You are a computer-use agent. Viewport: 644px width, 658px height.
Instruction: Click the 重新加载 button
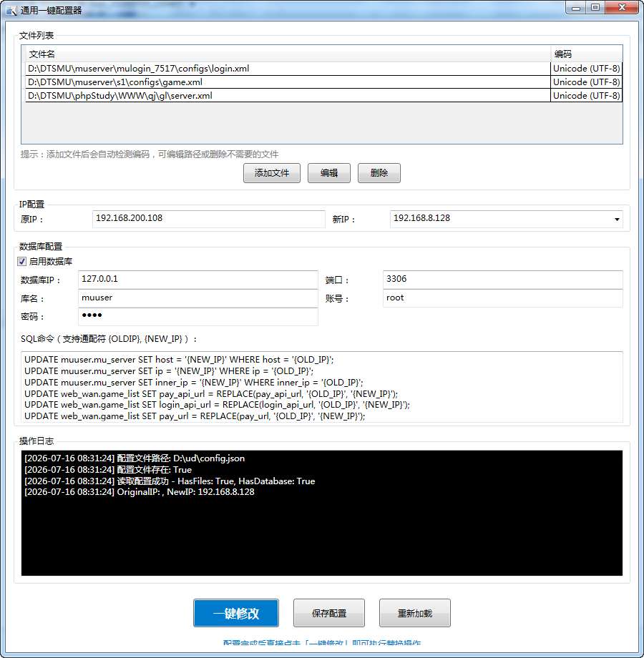point(415,613)
